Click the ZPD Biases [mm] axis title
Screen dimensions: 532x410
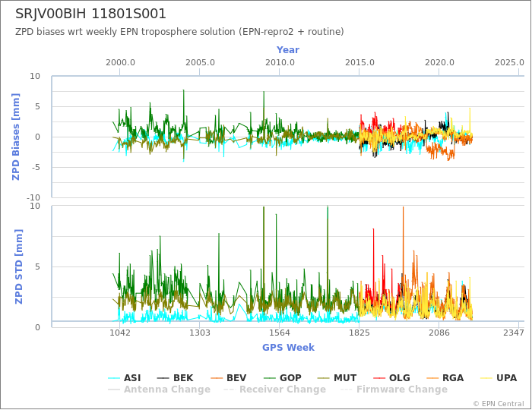[16, 137]
